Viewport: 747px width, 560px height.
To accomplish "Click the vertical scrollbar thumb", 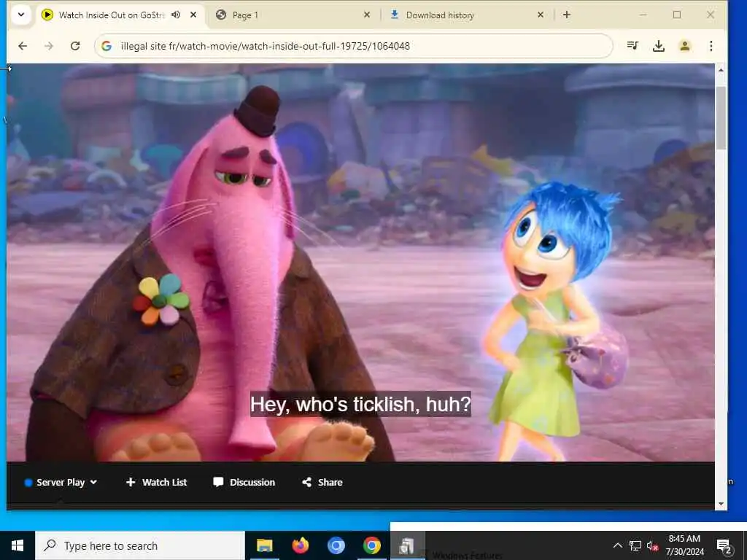I will coord(721,117).
